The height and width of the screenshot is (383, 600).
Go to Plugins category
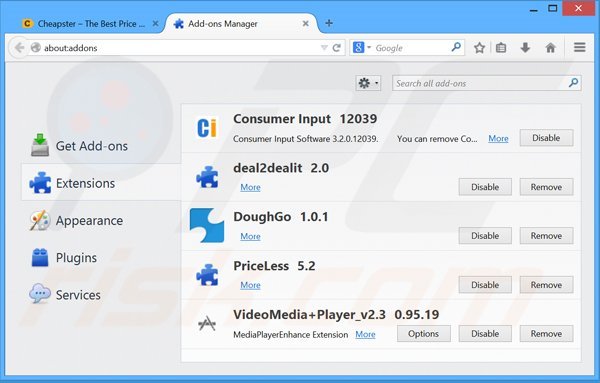(101, 258)
